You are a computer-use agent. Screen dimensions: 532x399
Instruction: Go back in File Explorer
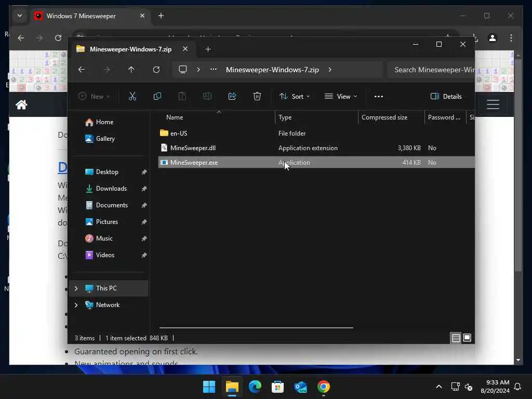(x=82, y=70)
